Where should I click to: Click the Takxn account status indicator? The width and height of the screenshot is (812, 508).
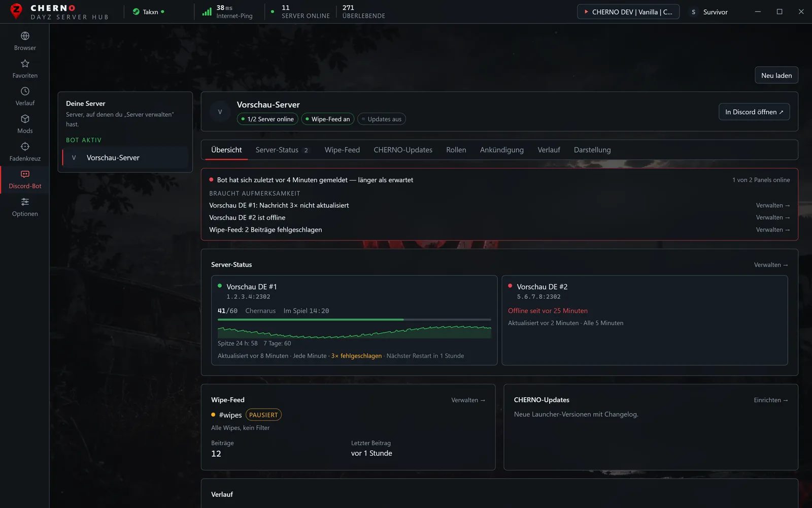[148, 12]
